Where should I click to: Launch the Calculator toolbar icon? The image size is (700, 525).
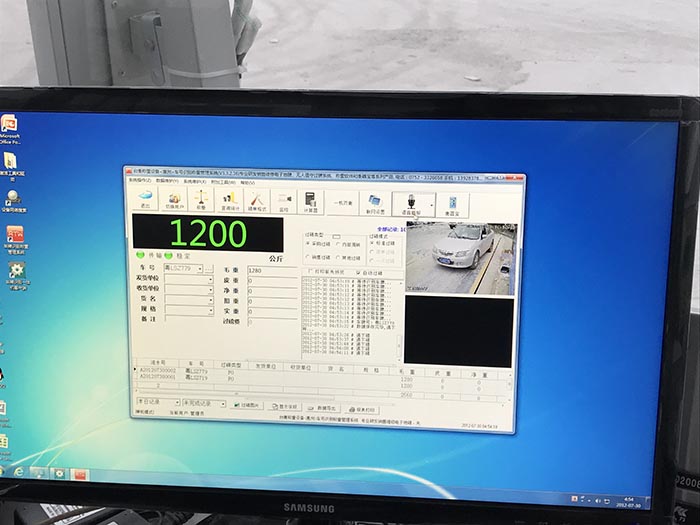(x=310, y=201)
